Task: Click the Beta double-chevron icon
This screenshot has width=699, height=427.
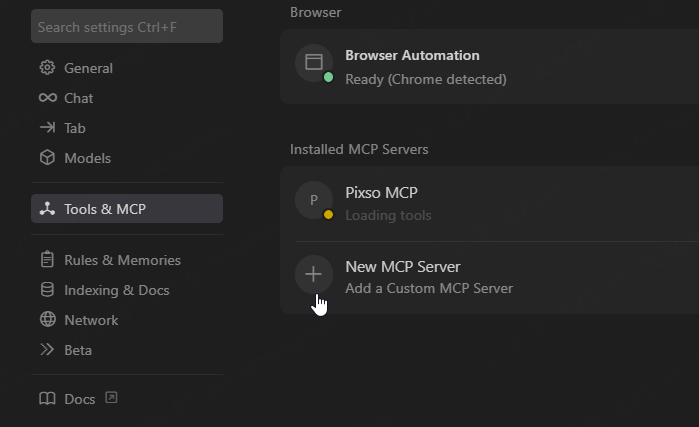Action: pyautogui.click(x=47, y=350)
